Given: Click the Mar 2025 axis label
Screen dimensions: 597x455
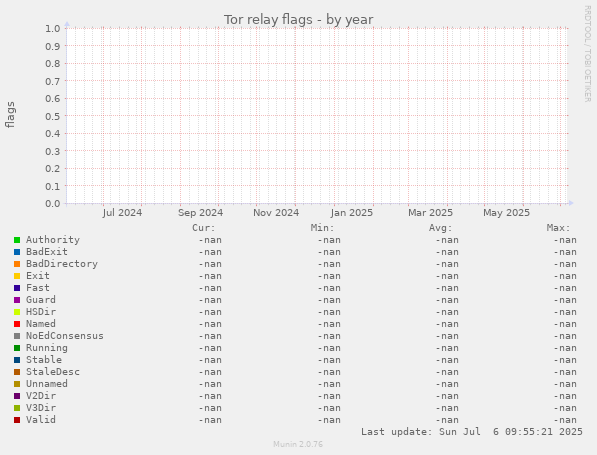Looking at the screenshot, I should point(430,212).
